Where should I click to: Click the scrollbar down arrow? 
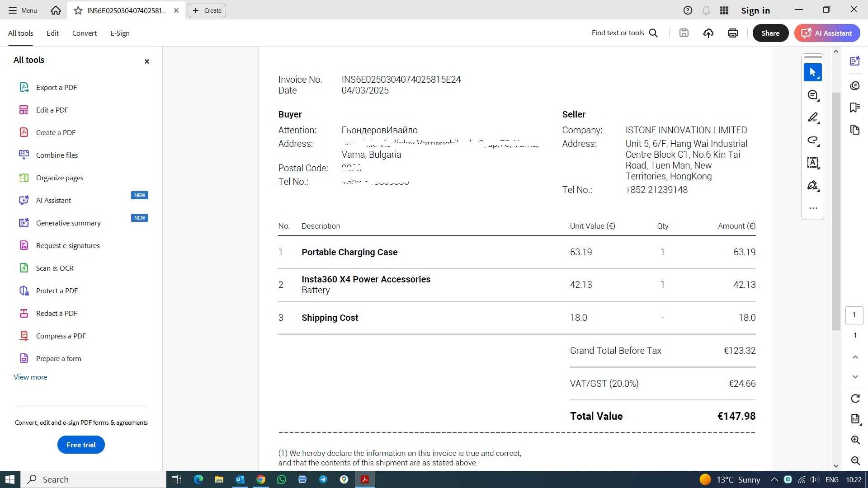coord(836,466)
